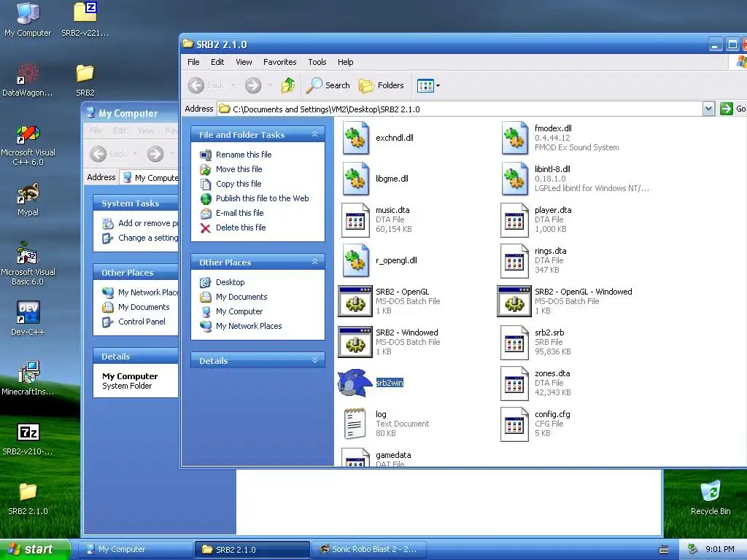Viewport: 747px width, 560px height.
Task: Click Control Panel in My Computer window
Action: (x=142, y=322)
